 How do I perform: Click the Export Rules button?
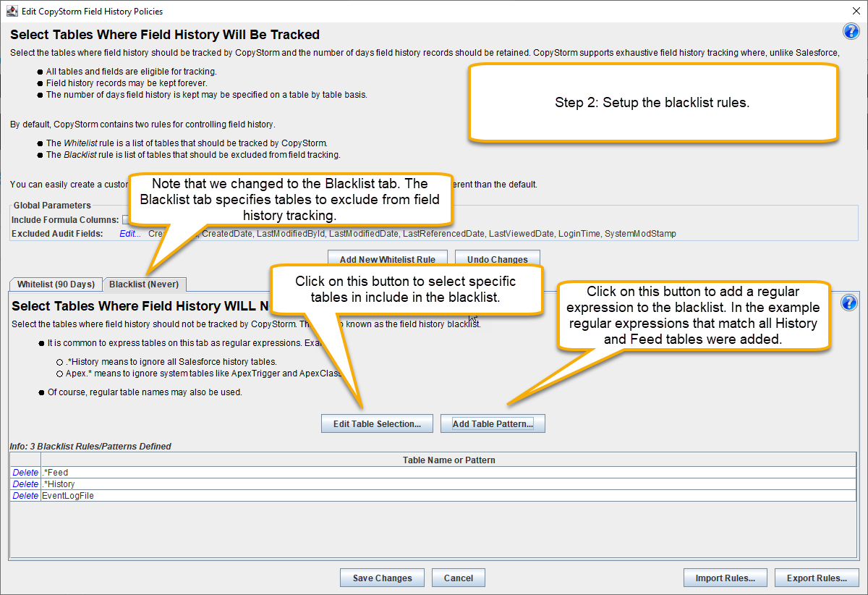pyautogui.click(x=817, y=578)
